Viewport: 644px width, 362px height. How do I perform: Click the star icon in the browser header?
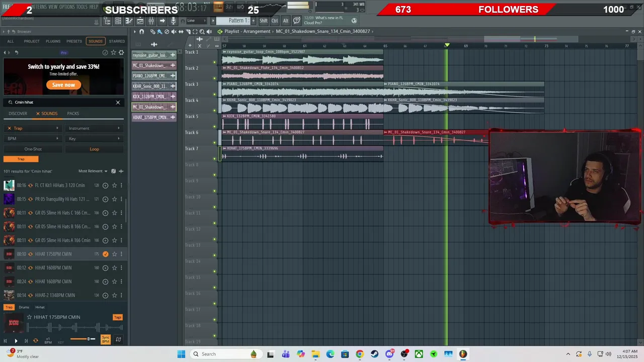114,52
